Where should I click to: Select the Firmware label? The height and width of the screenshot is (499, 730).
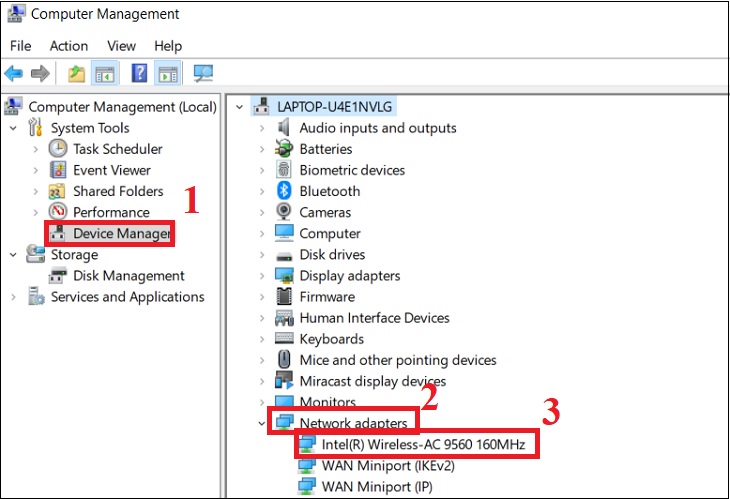327,297
